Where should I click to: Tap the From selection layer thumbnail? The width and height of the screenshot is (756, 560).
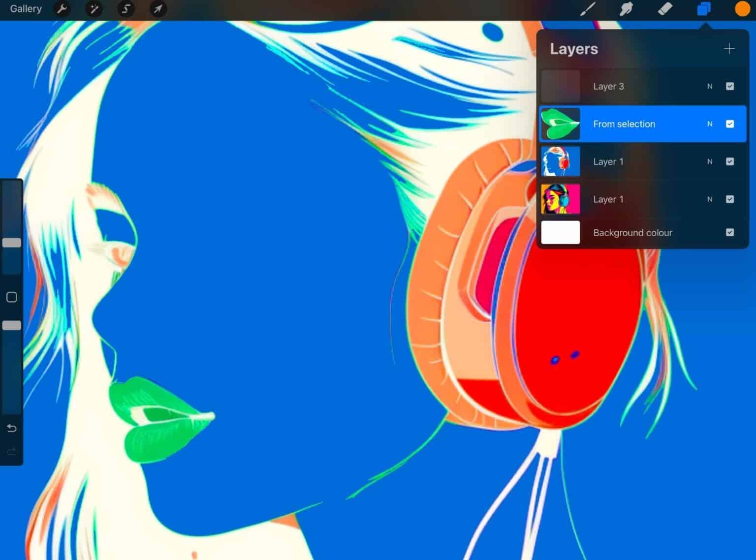(x=560, y=124)
